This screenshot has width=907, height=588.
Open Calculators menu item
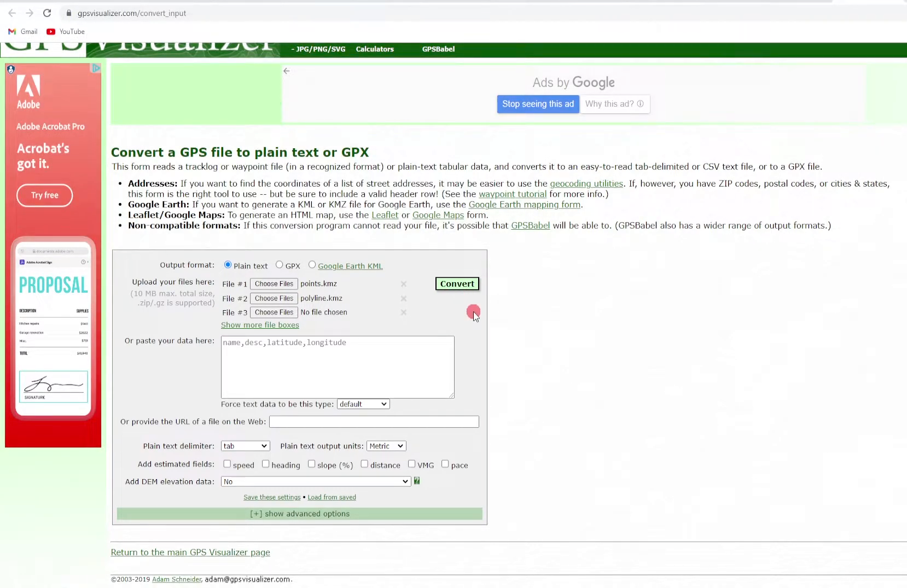[375, 49]
